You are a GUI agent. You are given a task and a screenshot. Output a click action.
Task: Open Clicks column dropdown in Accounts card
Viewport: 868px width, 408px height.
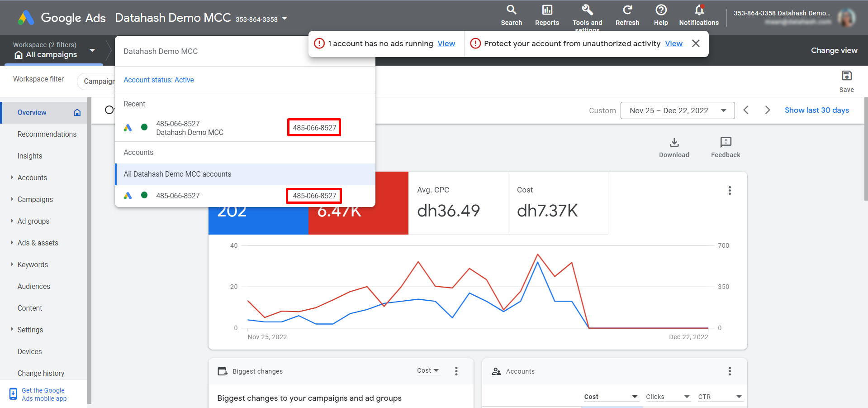(x=668, y=397)
